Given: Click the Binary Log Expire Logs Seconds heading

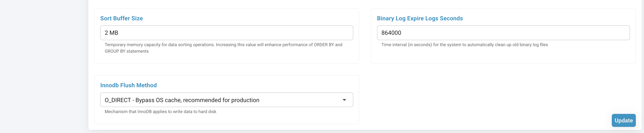Looking at the screenshot, I should (x=420, y=19).
